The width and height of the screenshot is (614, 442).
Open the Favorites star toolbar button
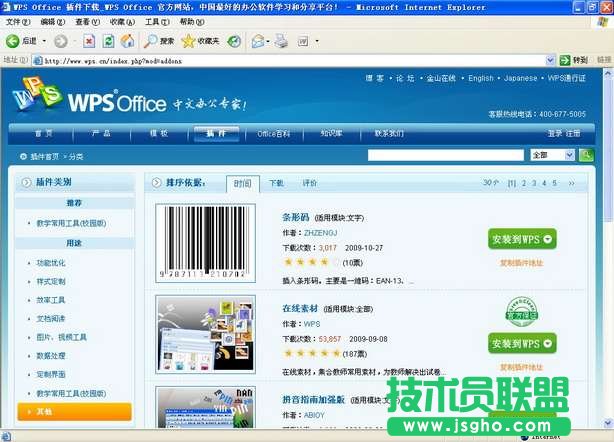[x=200, y=41]
